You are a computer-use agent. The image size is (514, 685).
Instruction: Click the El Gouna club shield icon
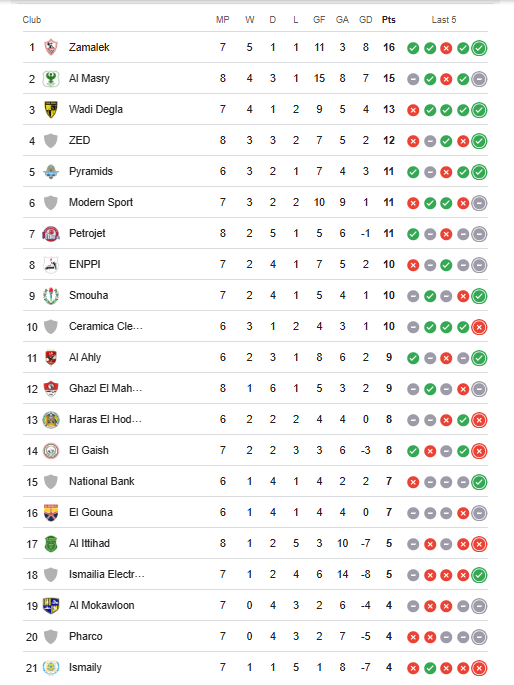pos(51,513)
